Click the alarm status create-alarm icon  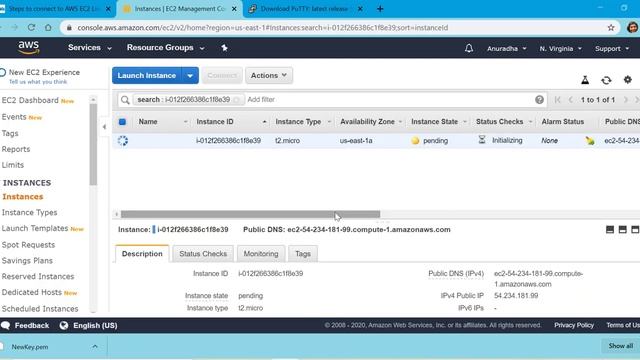point(590,140)
